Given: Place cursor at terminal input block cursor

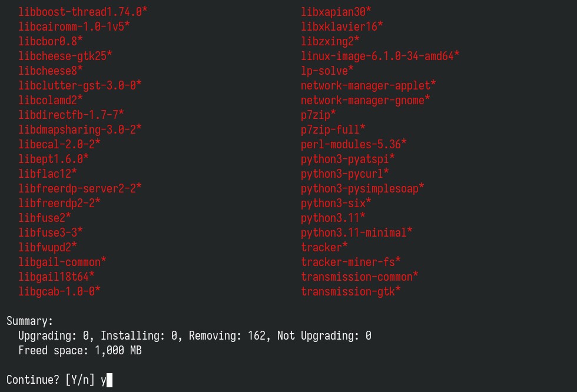Looking at the screenshot, I should [110, 380].
